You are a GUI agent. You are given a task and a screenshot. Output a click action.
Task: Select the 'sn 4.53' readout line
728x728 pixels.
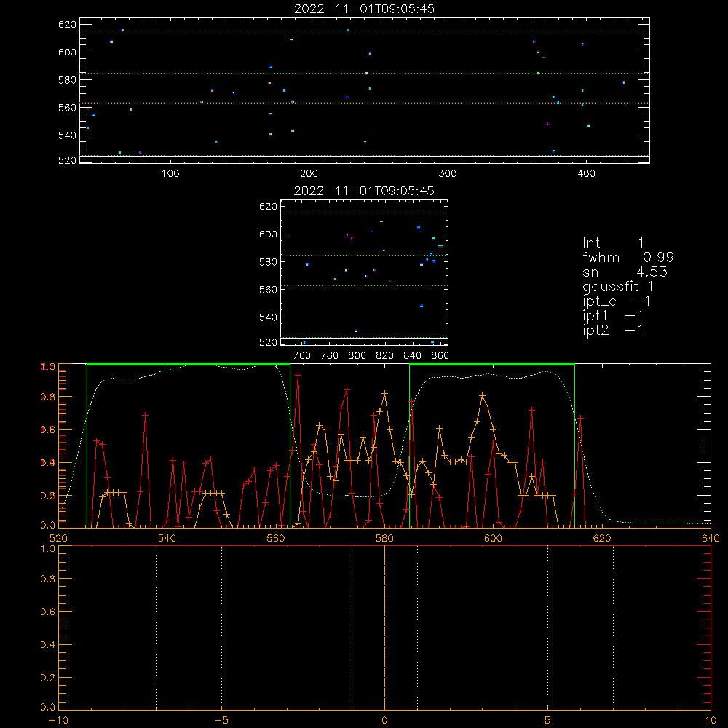[x=625, y=272]
